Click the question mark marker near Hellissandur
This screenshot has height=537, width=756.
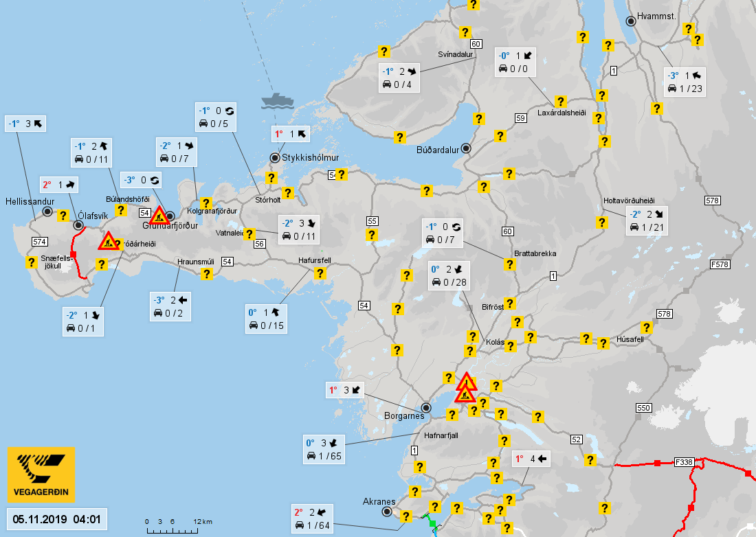click(63, 216)
